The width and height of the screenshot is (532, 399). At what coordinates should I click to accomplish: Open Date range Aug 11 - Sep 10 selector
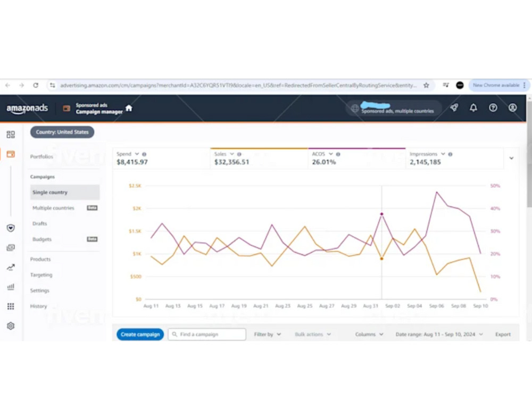coord(439,334)
